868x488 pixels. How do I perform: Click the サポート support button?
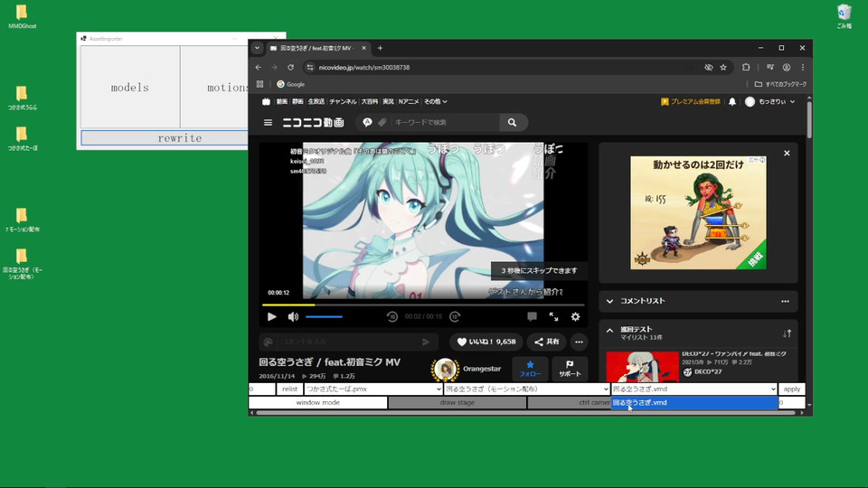coord(570,369)
